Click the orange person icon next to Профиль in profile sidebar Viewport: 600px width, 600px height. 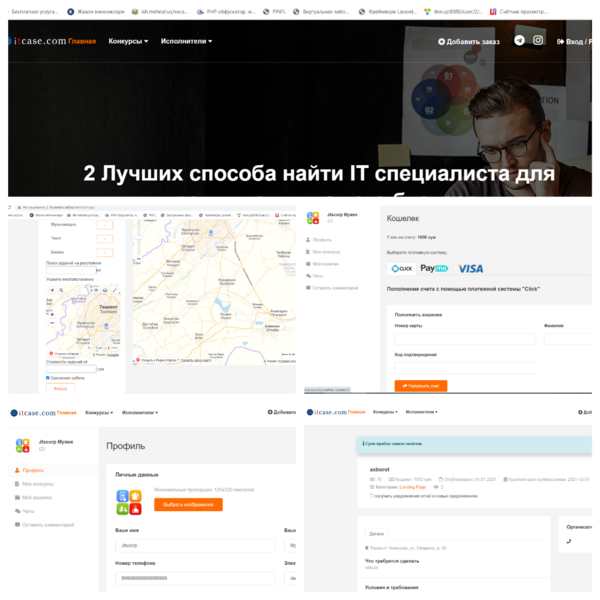pos(17,470)
